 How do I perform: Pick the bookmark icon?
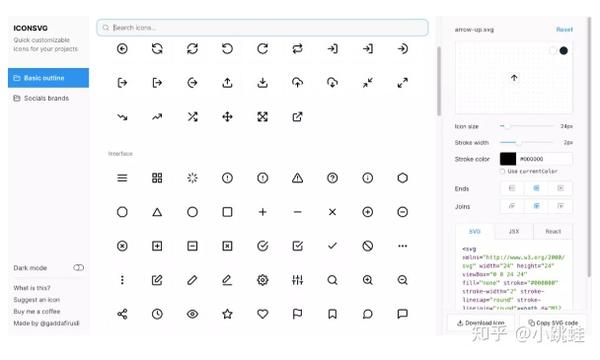[x=332, y=314]
